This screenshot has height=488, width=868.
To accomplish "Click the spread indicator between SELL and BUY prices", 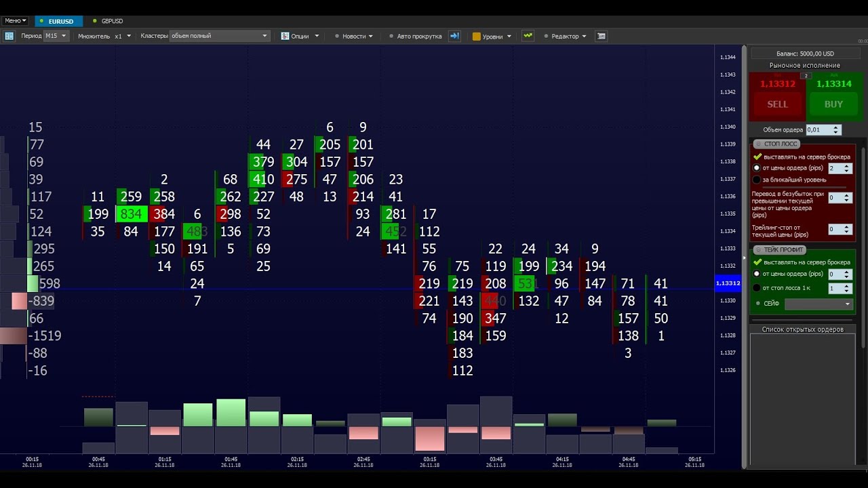I will point(806,76).
